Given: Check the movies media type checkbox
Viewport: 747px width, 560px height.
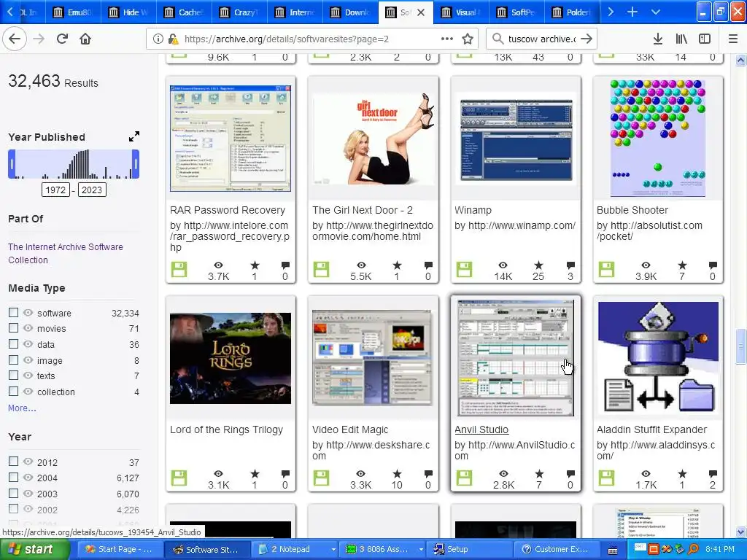Looking at the screenshot, I should (13, 328).
